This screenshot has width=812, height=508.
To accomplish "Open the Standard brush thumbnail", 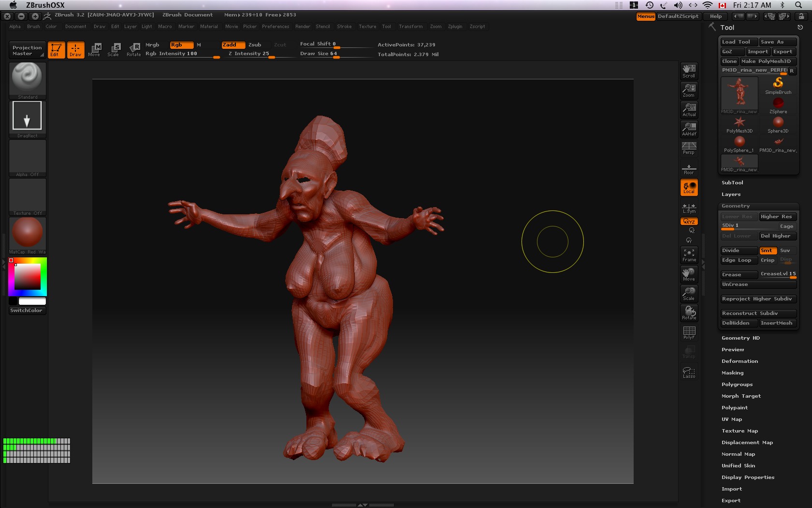I will tap(28, 80).
